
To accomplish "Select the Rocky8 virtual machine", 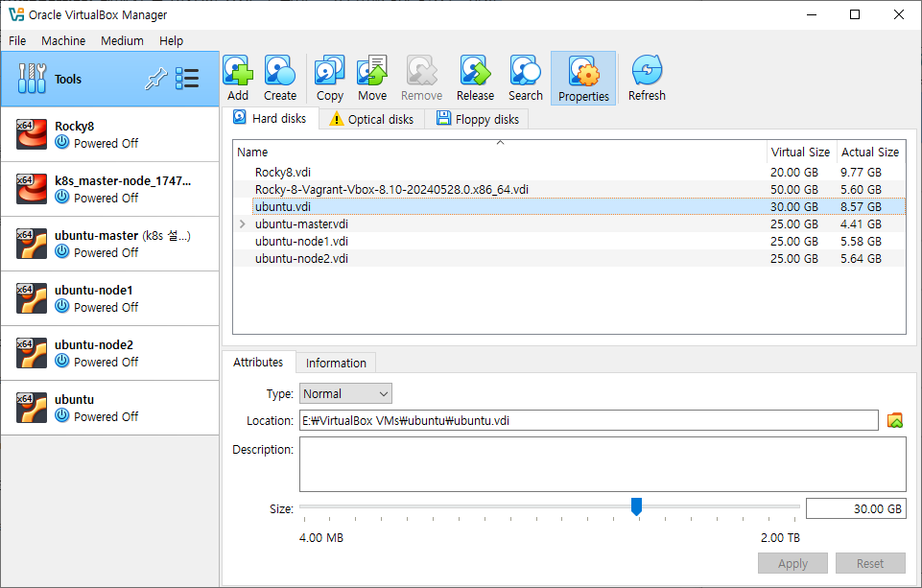I will click(110, 134).
